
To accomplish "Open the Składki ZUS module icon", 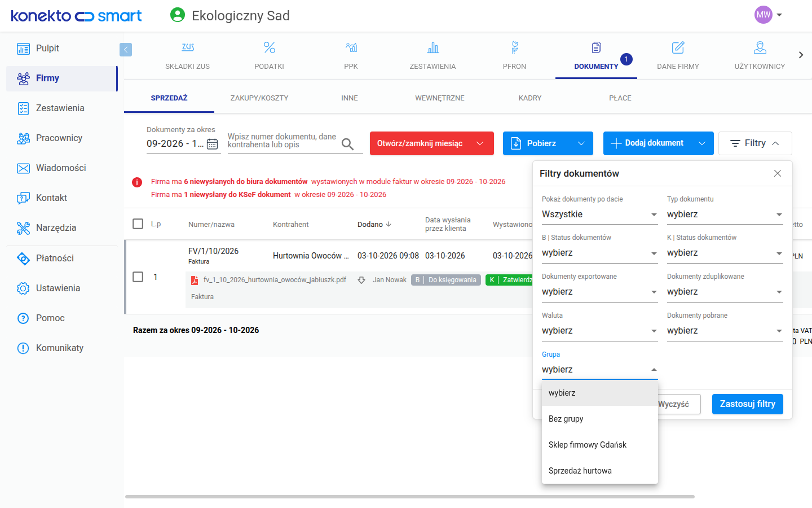I will [x=188, y=47].
